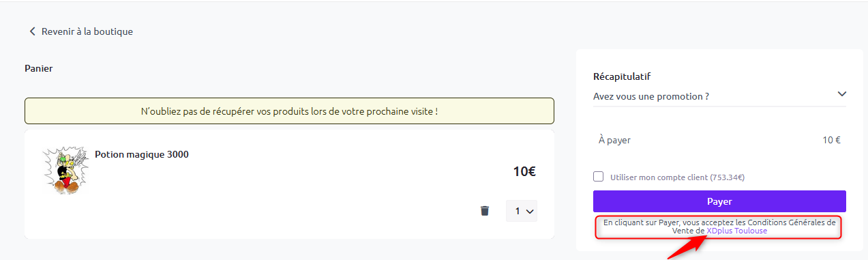This screenshot has width=868, height=260.
Task: Select the Potion magique 3000 product title
Action: point(142,154)
